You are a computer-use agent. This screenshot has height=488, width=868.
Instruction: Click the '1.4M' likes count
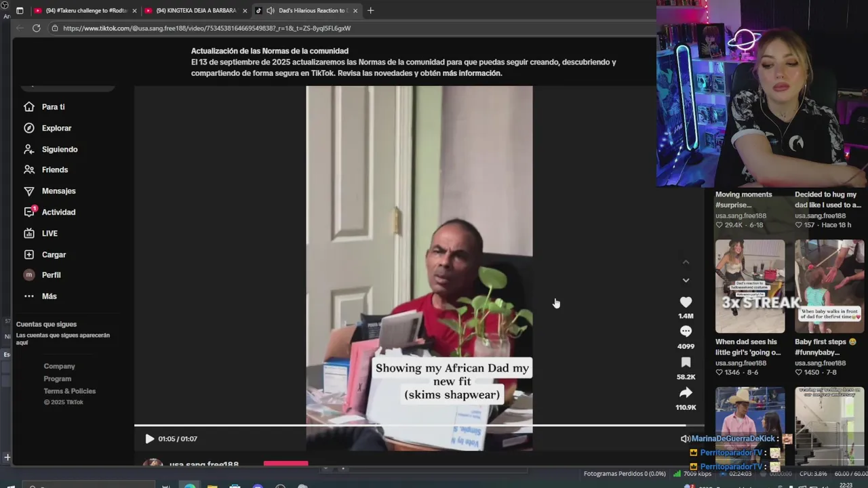pos(686,316)
